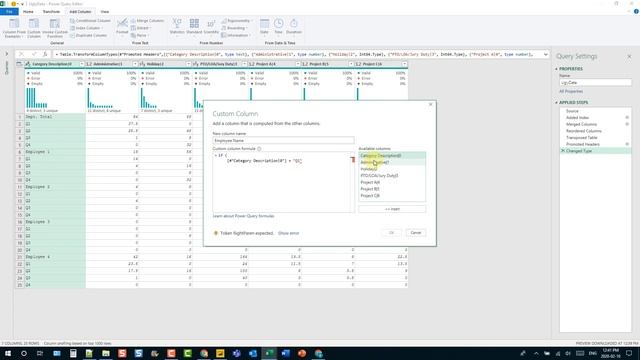This screenshot has width=640, height=360.
Task: Select PTO/LOA/Jury Duty in available columns
Action: (392, 176)
